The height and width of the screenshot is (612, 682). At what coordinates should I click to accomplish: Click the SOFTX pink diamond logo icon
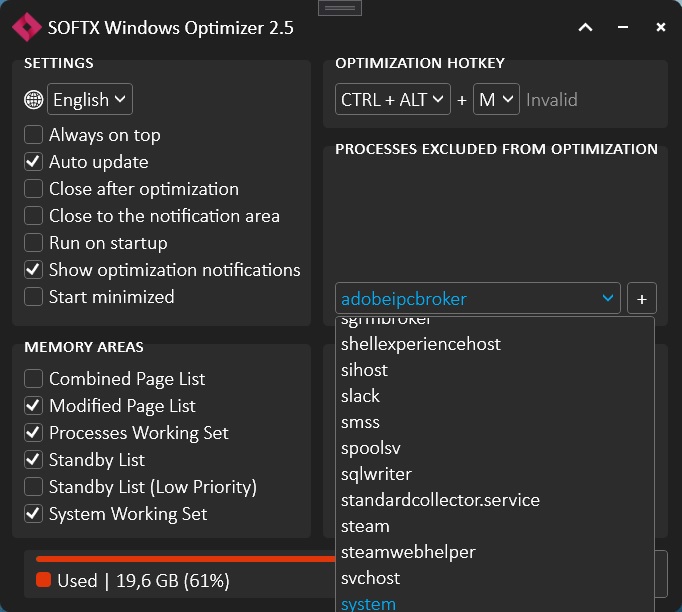(27, 28)
